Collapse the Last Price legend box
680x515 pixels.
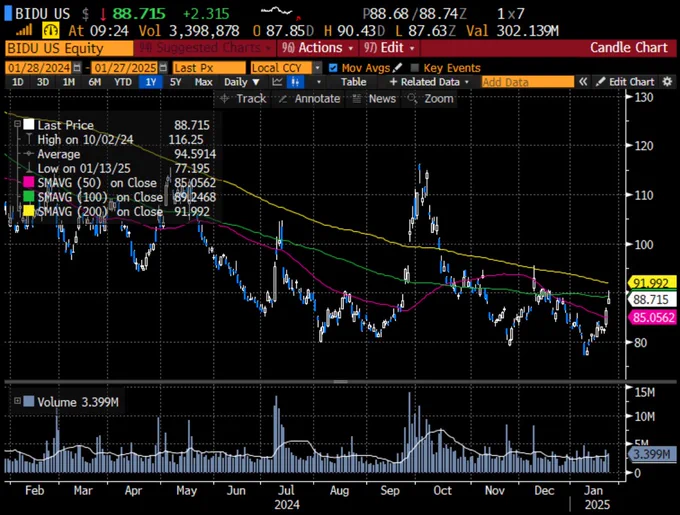pos(17,124)
